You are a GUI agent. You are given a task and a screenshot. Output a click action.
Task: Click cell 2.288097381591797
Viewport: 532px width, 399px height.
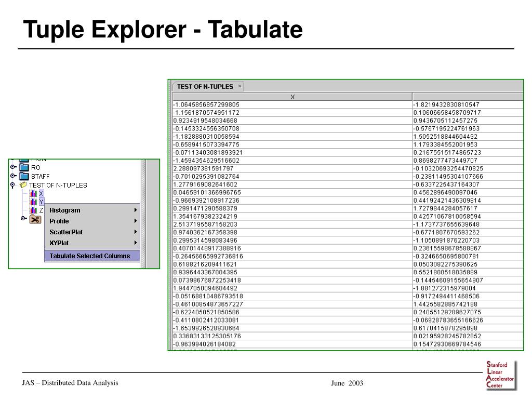click(x=292, y=168)
